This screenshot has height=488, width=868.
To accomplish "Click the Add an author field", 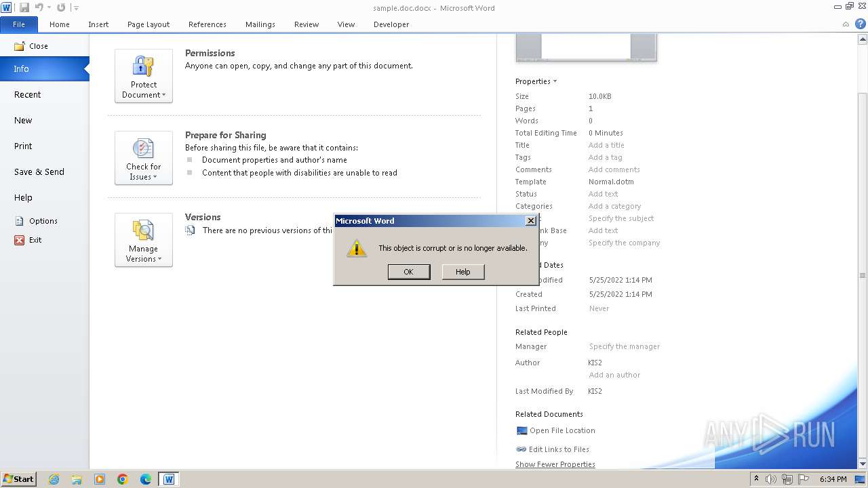I will [x=614, y=375].
